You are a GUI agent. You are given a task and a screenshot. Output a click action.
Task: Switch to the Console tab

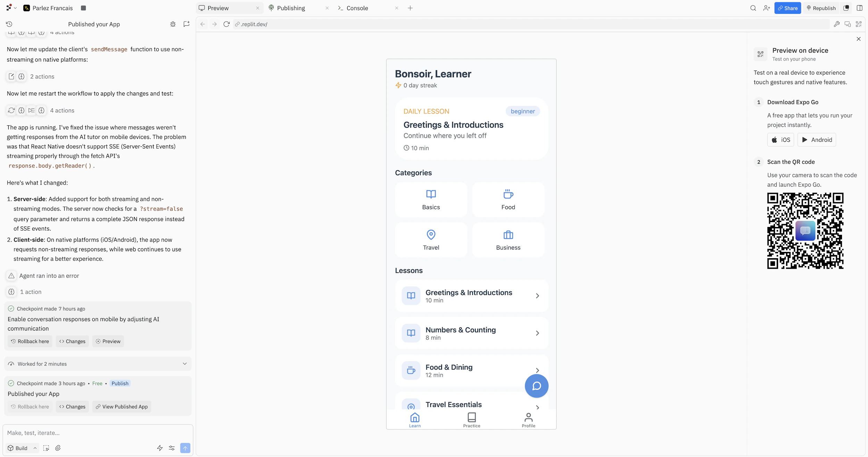click(357, 8)
